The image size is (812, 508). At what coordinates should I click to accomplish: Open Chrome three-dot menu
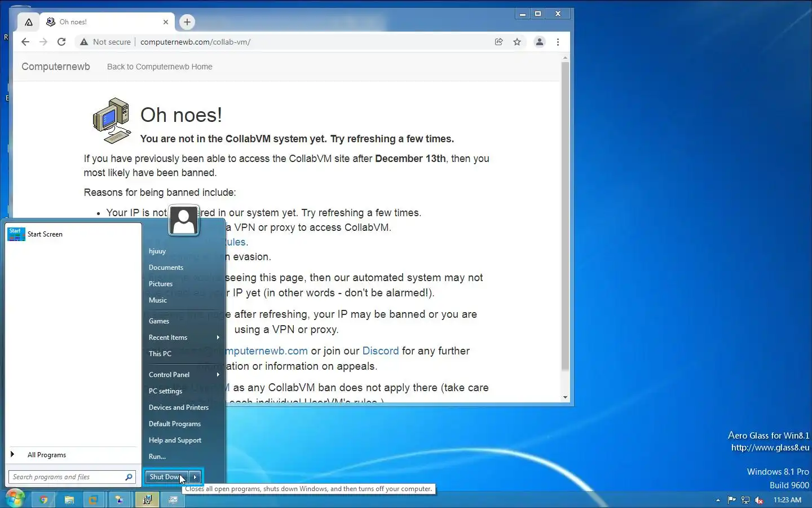[558, 42]
